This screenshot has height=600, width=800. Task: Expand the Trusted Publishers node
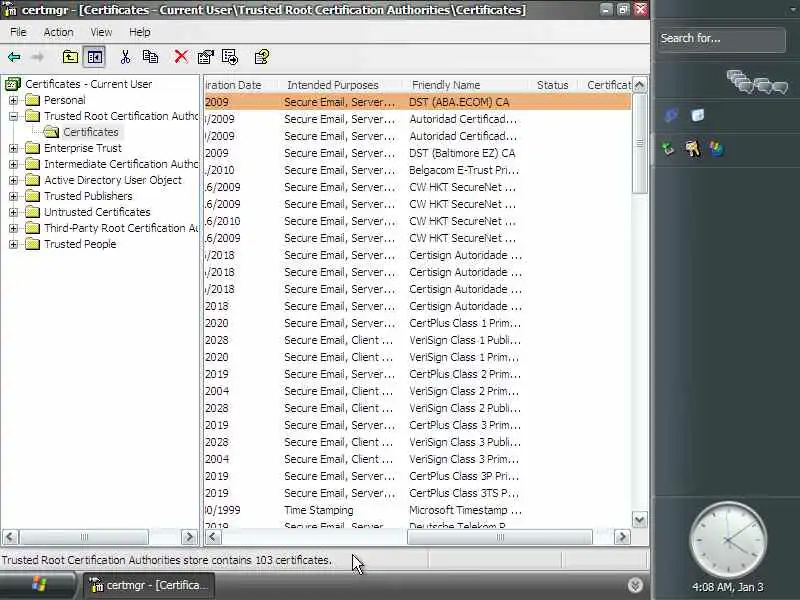(14, 196)
